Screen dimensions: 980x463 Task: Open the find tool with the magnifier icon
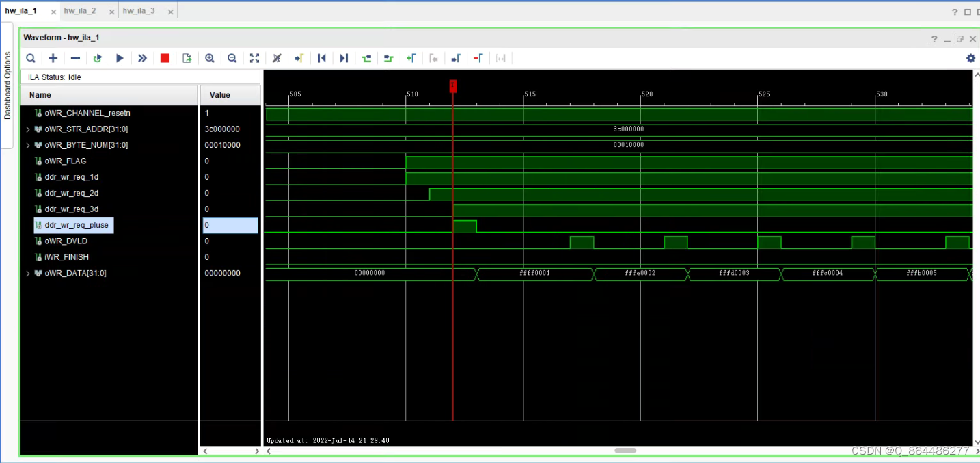pyautogui.click(x=30, y=58)
